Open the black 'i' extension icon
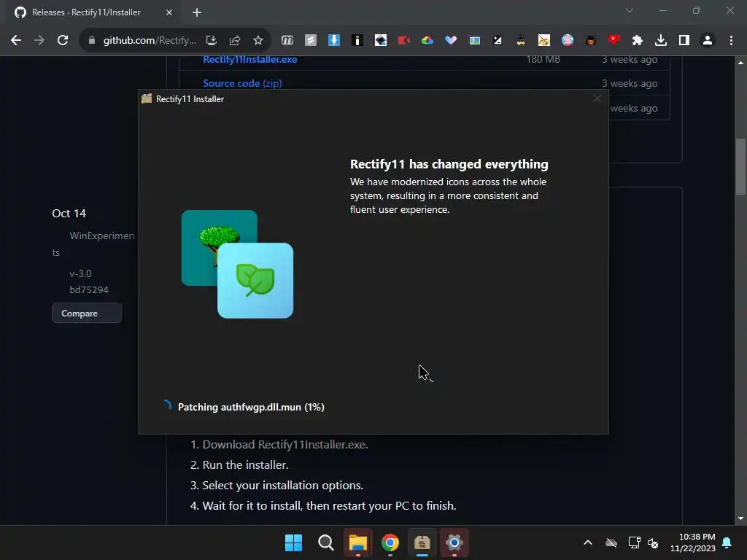 [357, 41]
